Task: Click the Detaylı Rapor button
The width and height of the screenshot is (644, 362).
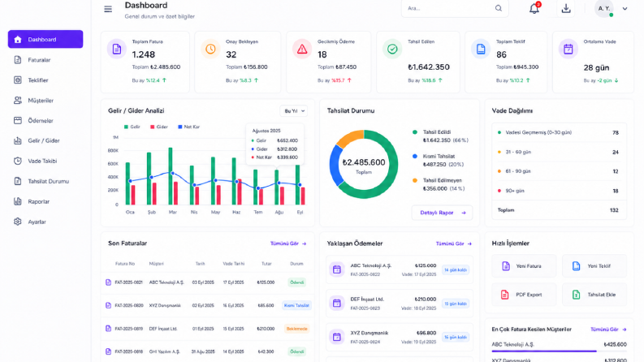Action: coord(443,213)
